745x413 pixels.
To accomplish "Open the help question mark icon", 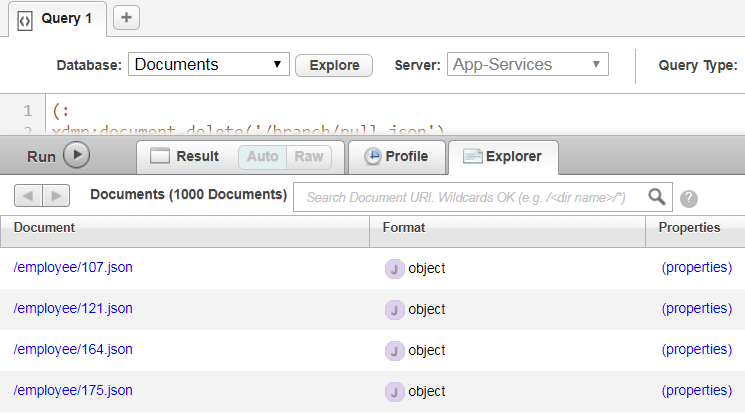I will (x=689, y=198).
